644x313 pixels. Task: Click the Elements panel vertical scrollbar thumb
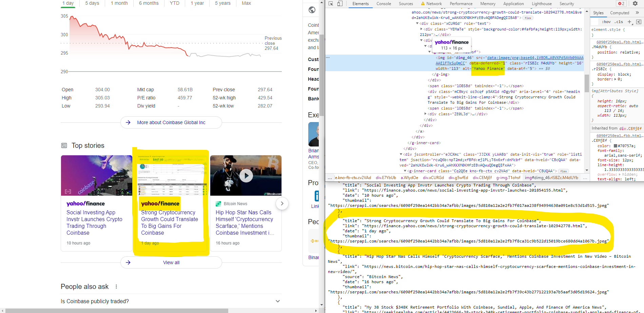[x=587, y=83]
